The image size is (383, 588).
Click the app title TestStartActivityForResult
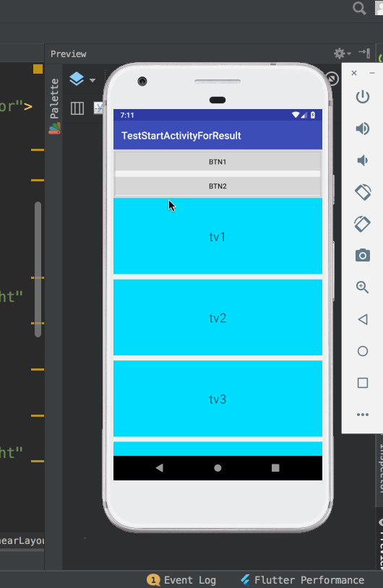tap(181, 135)
